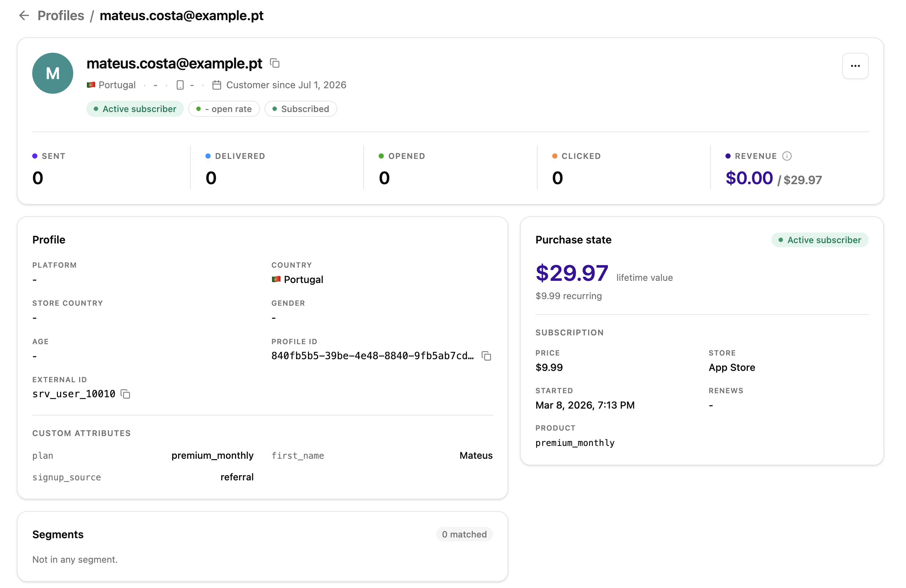Click the $0.00 revenue value
The height and width of the screenshot is (588, 906).
tap(749, 178)
